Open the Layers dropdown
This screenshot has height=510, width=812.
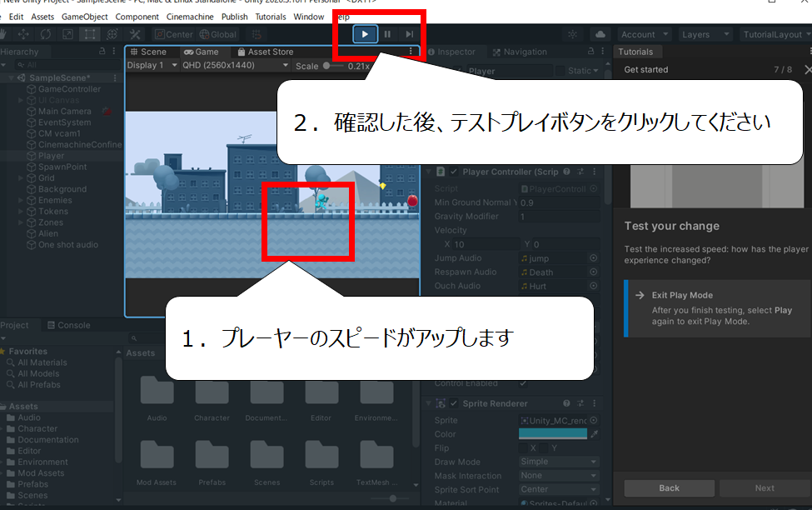[706, 34]
